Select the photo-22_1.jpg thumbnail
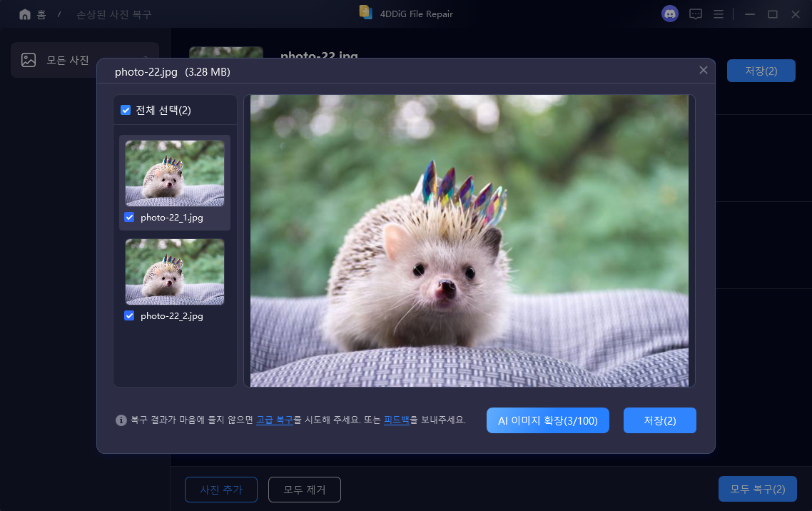The height and width of the screenshot is (511, 812). click(175, 173)
